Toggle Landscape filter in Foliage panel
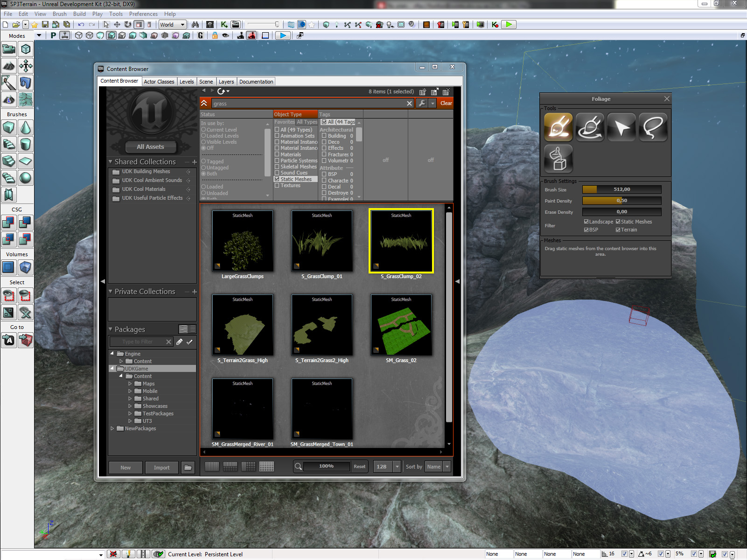747x560 pixels. (x=586, y=222)
